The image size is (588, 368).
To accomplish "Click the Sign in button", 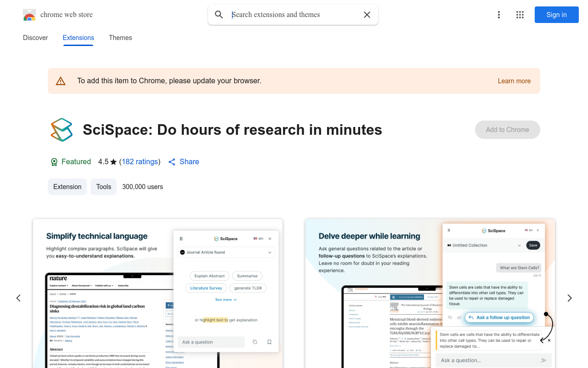I will [x=557, y=15].
